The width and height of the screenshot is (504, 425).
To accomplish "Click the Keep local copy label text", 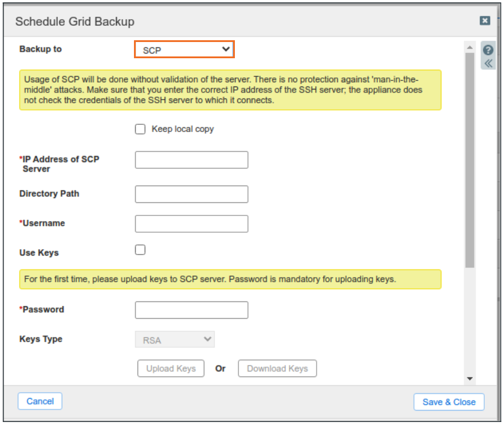I will 183,129.
